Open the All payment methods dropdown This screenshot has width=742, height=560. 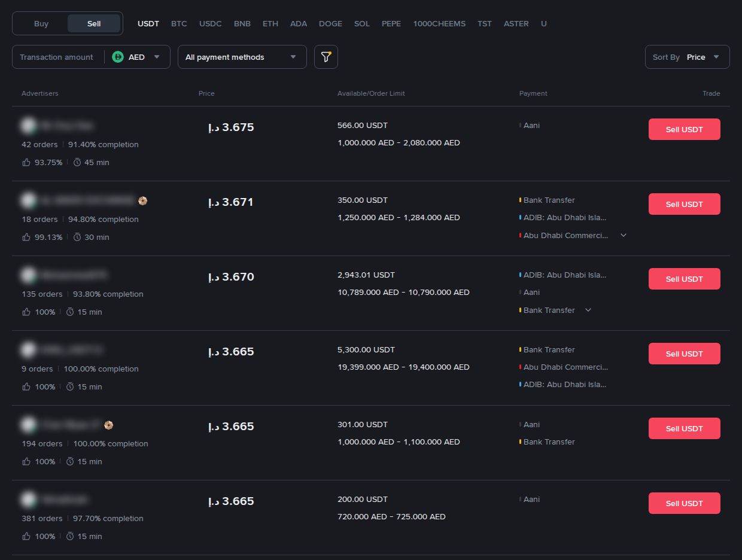click(x=242, y=57)
